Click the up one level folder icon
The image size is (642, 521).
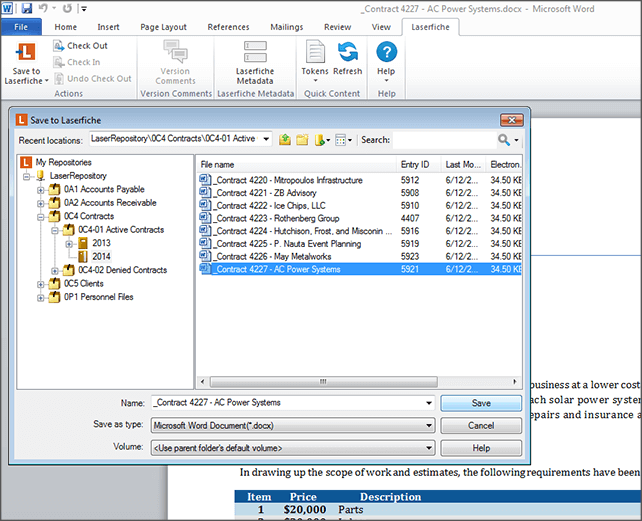(285, 140)
